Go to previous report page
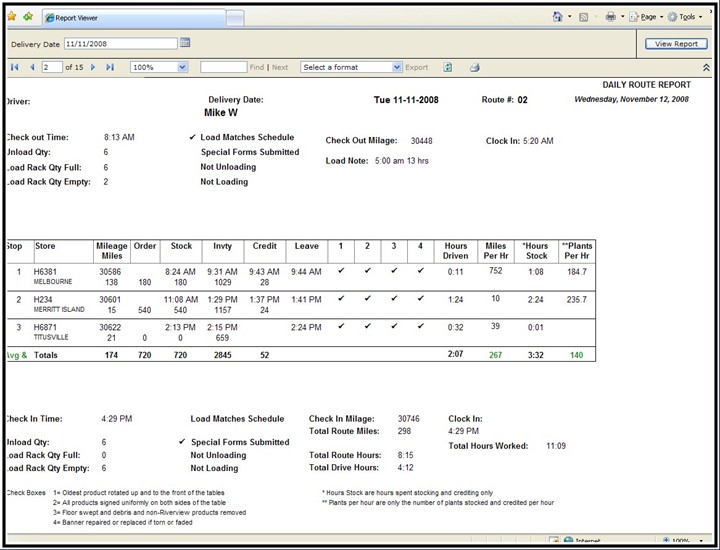This screenshot has width=720, height=550. [x=30, y=67]
